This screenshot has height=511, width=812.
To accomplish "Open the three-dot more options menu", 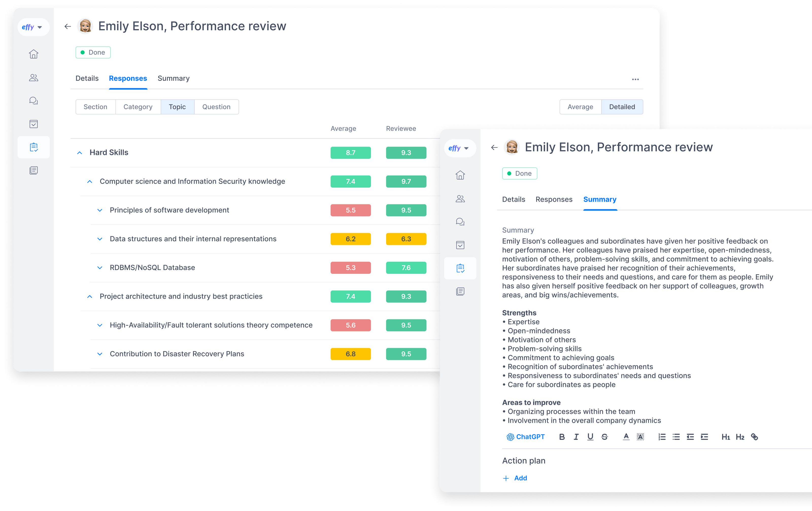I will [x=635, y=79].
